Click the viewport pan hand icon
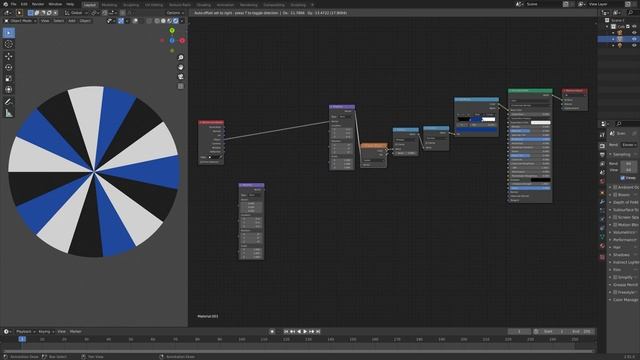 [181, 67]
